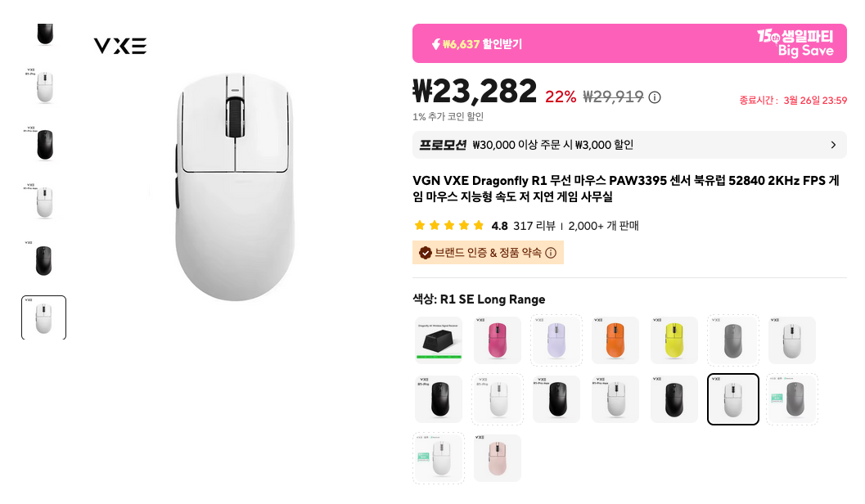Get the ₩6,637 discount from pink banner

pos(476,44)
